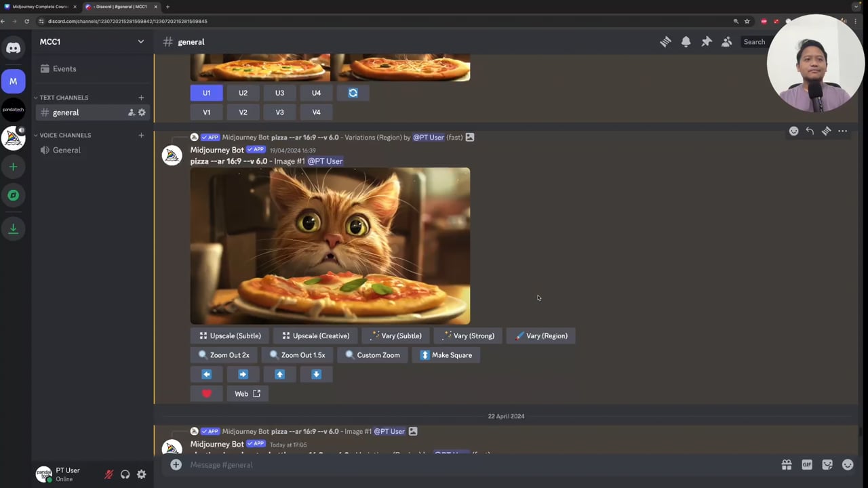Open the sticker picker icon
Viewport: 868px width, 488px height.
tap(827, 464)
